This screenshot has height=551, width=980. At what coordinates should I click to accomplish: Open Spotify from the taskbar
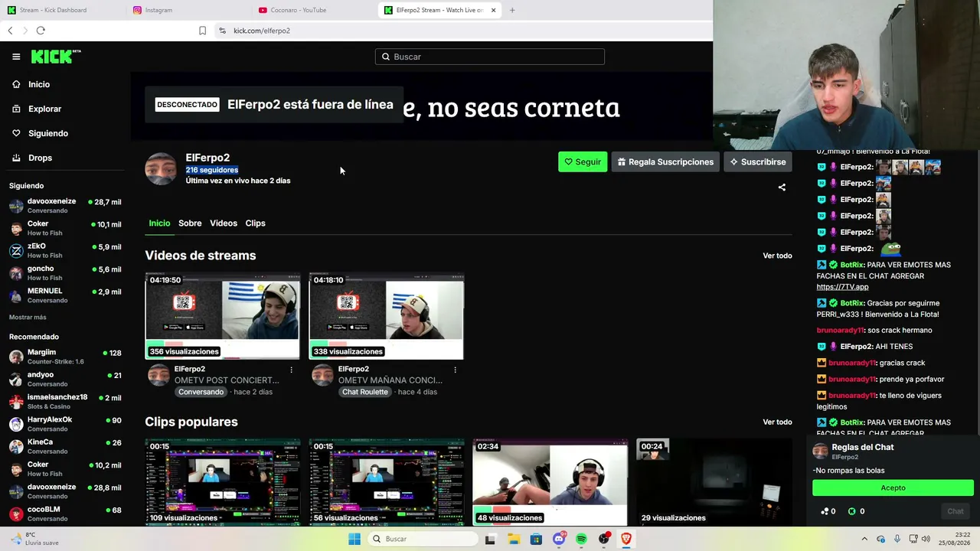[581, 539]
